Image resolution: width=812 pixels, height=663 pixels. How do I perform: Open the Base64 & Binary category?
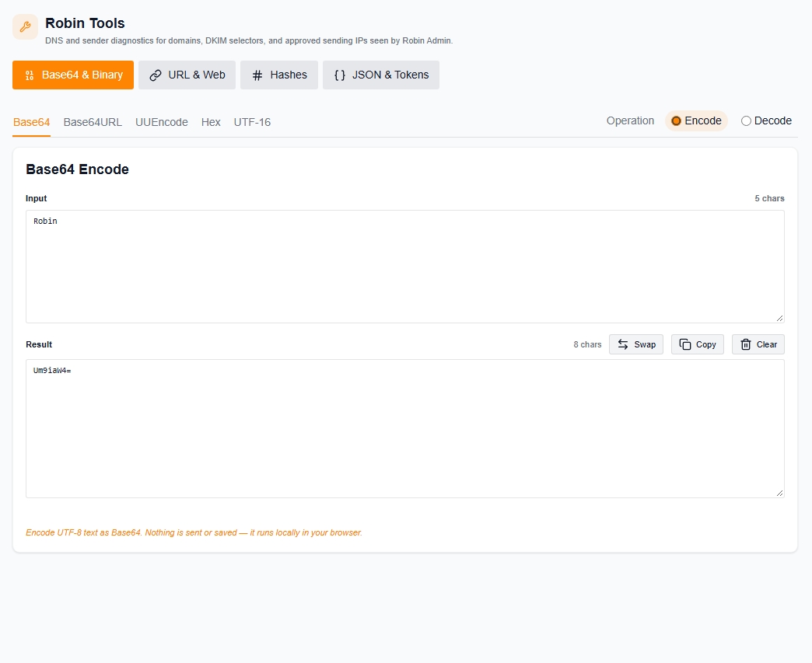coord(73,75)
